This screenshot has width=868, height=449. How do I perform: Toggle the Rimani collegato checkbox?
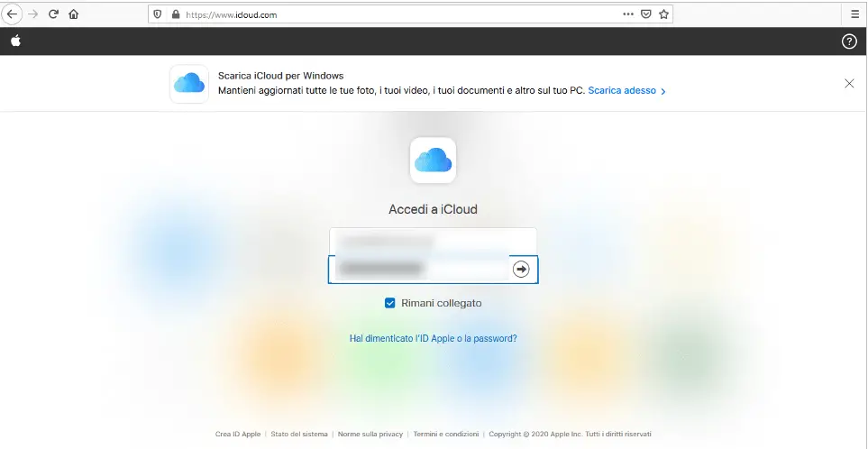tap(389, 303)
